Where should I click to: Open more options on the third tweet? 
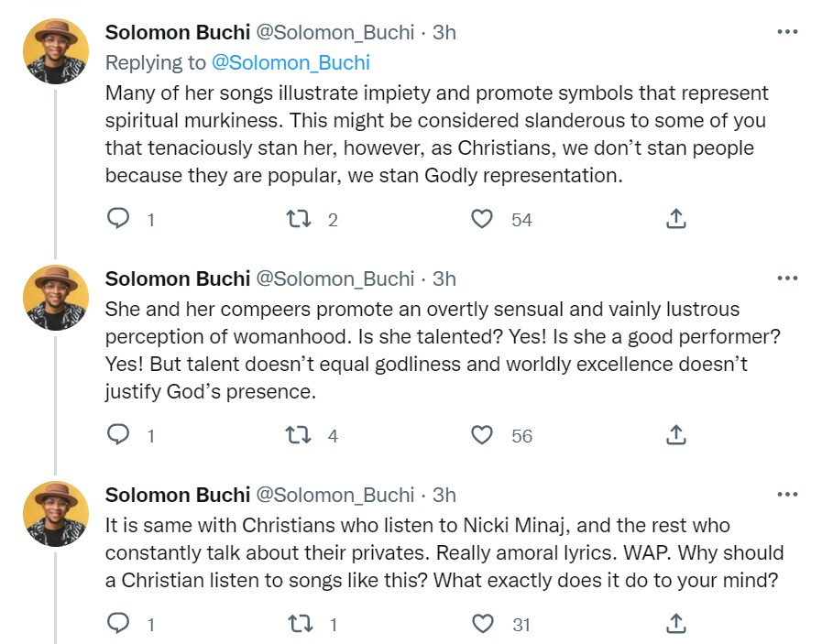click(787, 495)
